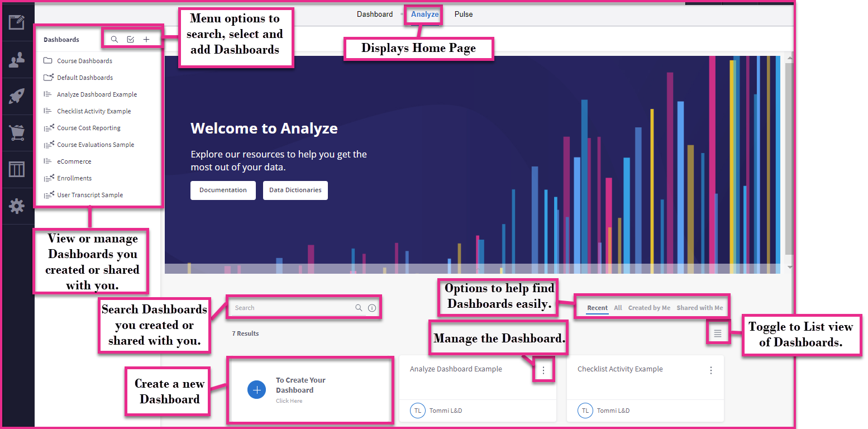Click the users icon in left sidebar
The width and height of the screenshot is (868, 429).
tap(17, 60)
